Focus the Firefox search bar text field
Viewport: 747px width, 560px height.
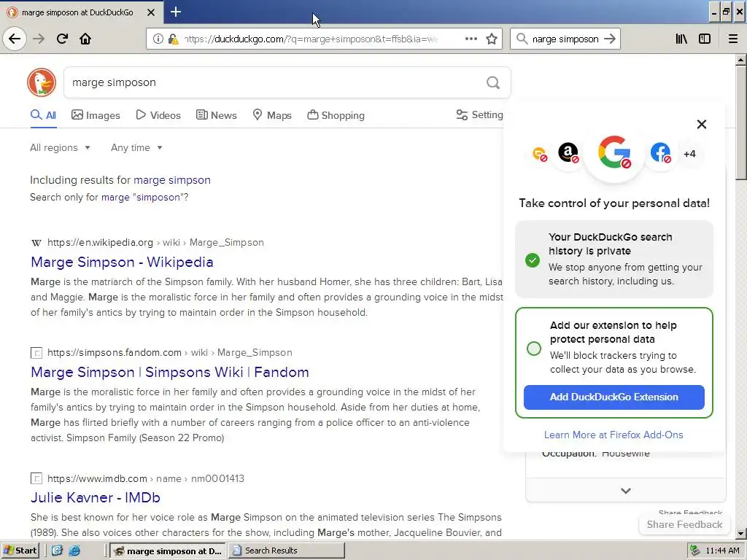[565, 39]
